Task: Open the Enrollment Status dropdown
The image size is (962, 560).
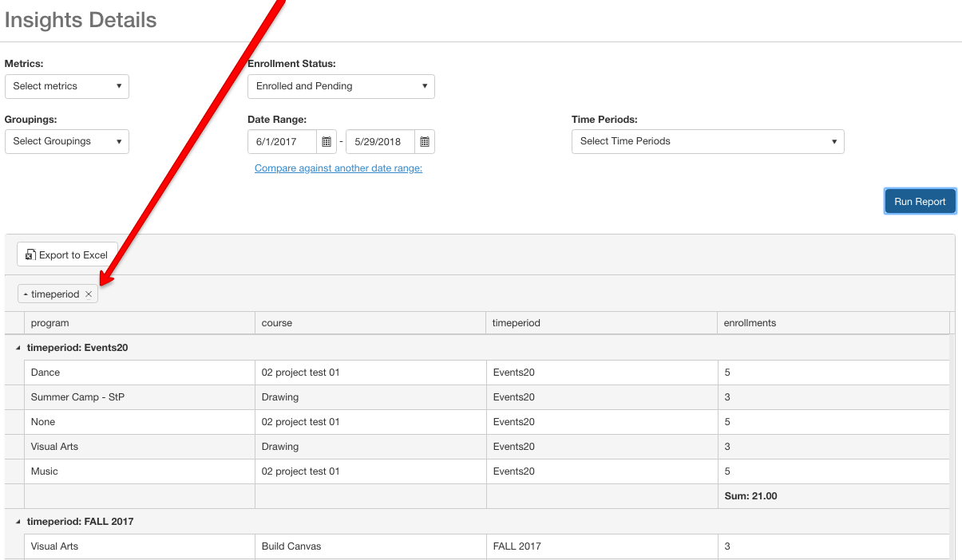Action: point(341,86)
